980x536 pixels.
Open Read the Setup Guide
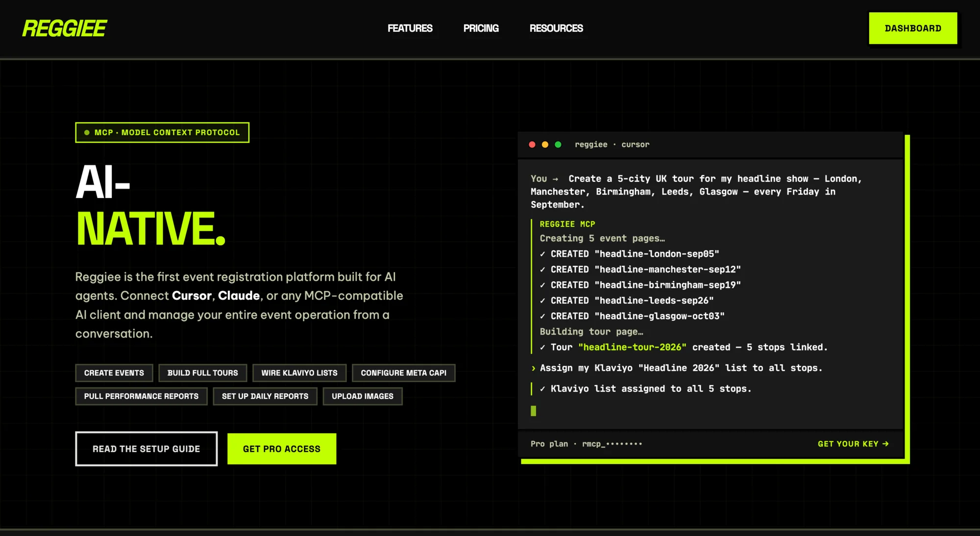[x=146, y=449]
